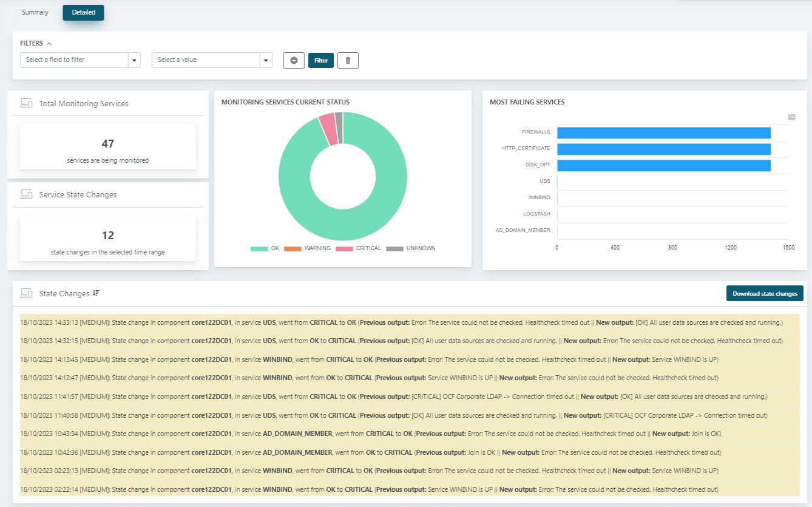Image resolution: width=812 pixels, height=507 pixels.
Task: Click the WINBIND label in failing services chart
Action: point(540,197)
